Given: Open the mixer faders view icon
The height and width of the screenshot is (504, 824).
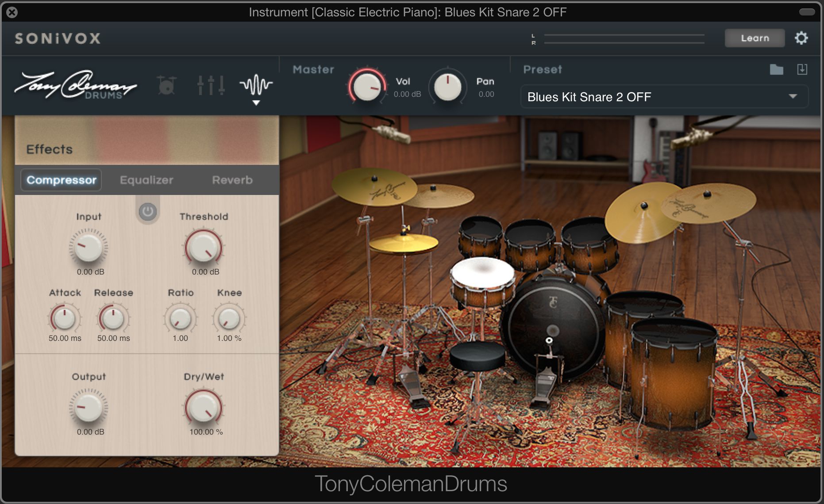Looking at the screenshot, I should (211, 85).
